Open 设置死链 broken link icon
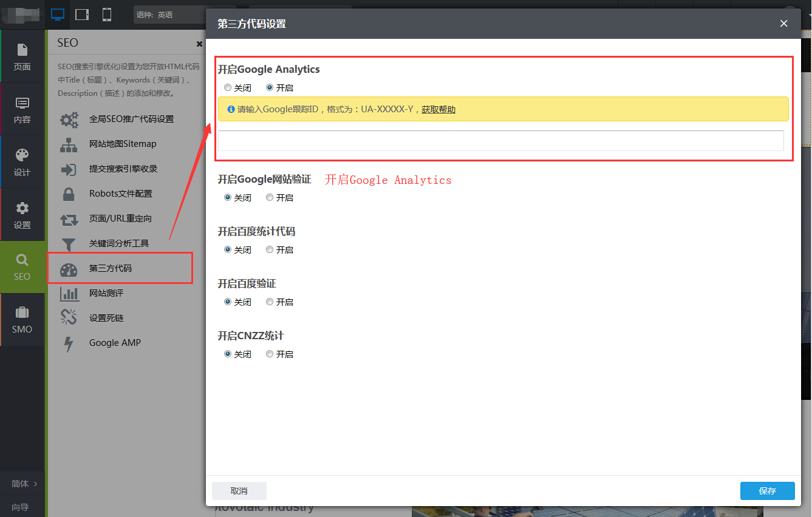 [x=69, y=318]
